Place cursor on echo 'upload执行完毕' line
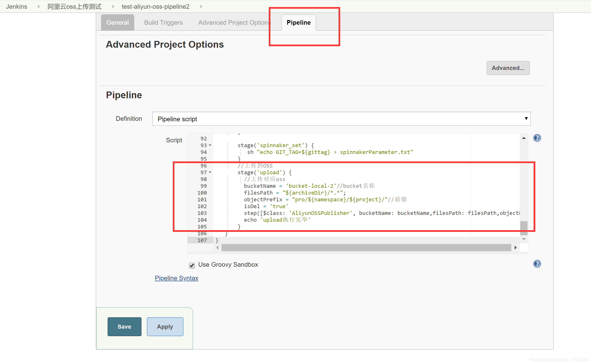 (x=277, y=220)
